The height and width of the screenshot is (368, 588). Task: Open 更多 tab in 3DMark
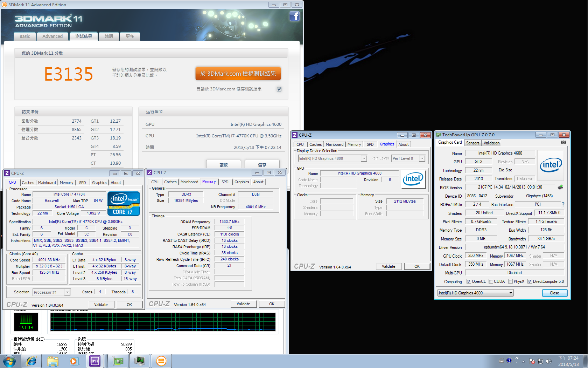[x=130, y=36]
